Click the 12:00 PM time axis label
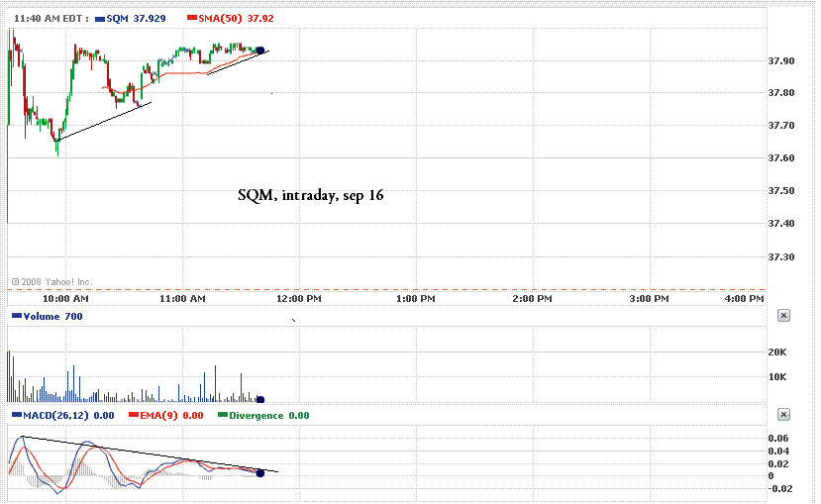This screenshot has height=504, width=821. (x=299, y=299)
